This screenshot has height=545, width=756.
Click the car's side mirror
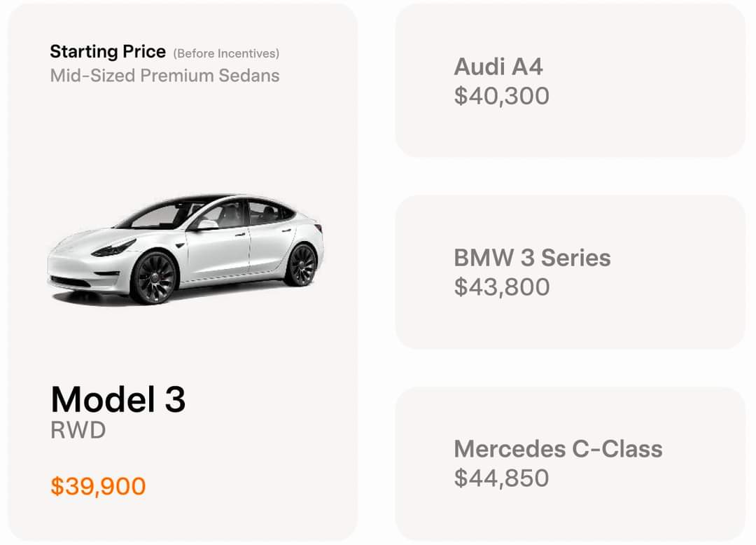pyautogui.click(x=207, y=225)
